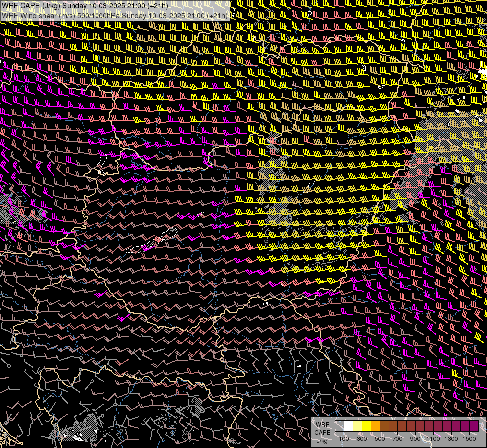Click the legend value 900
Image resolution: width=487 pixels, height=448 pixels.
[415, 439]
